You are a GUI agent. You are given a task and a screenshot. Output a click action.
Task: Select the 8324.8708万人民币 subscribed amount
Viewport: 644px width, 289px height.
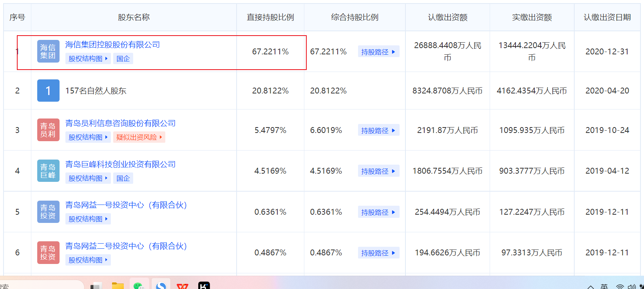click(x=448, y=91)
